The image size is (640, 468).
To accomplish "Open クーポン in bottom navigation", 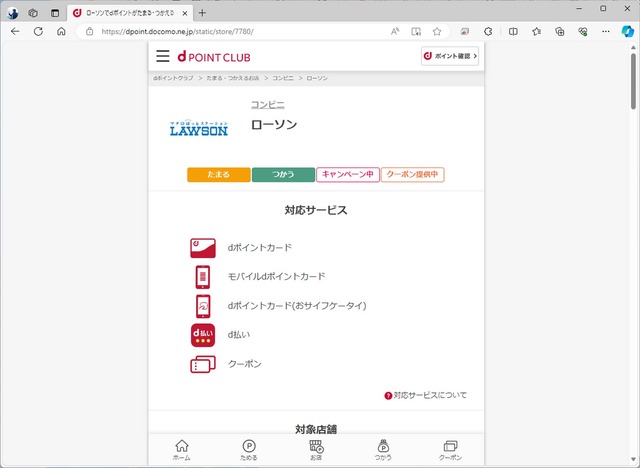I will (450, 450).
